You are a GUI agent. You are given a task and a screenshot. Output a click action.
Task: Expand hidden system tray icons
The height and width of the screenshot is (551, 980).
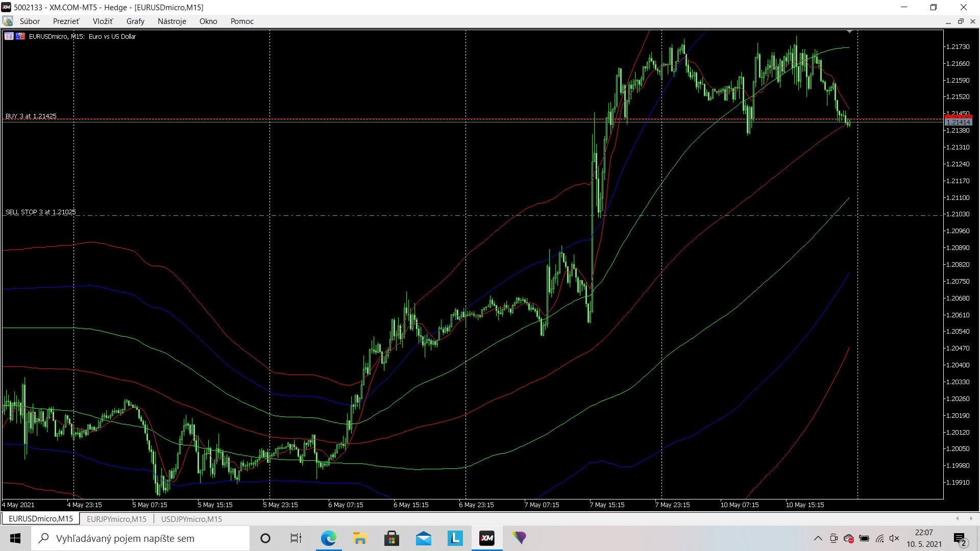(818, 538)
